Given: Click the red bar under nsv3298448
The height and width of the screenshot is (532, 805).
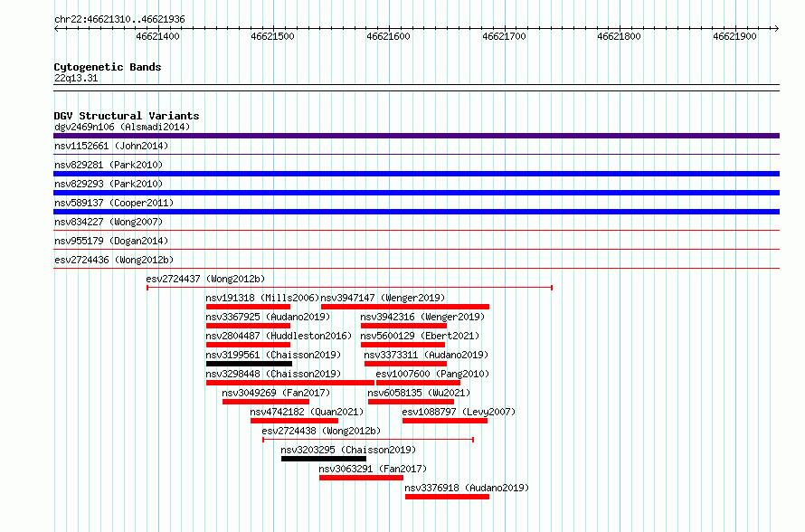Looking at the screenshot, I should tap(290, 383).
